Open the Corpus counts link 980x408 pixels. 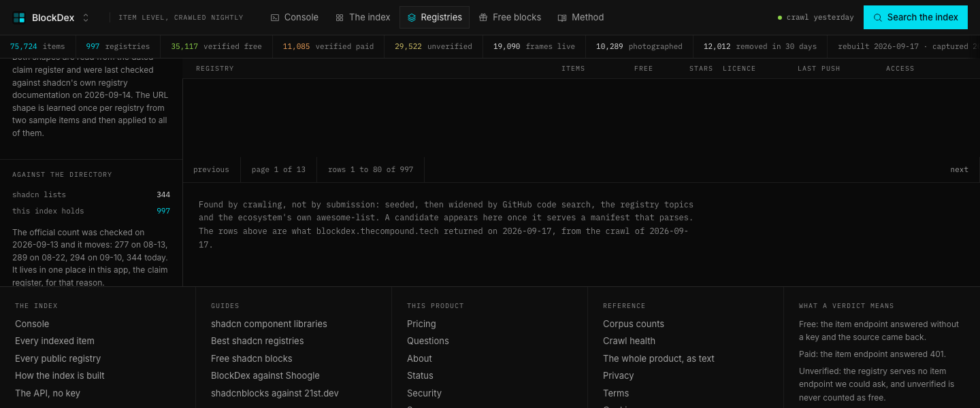[634, 324]
